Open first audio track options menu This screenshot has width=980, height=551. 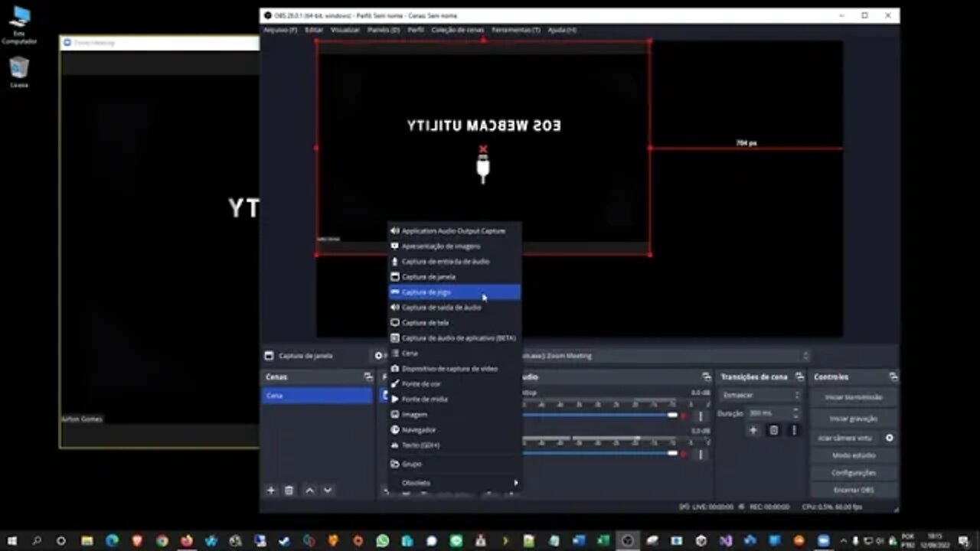click(x=701, y=416)
